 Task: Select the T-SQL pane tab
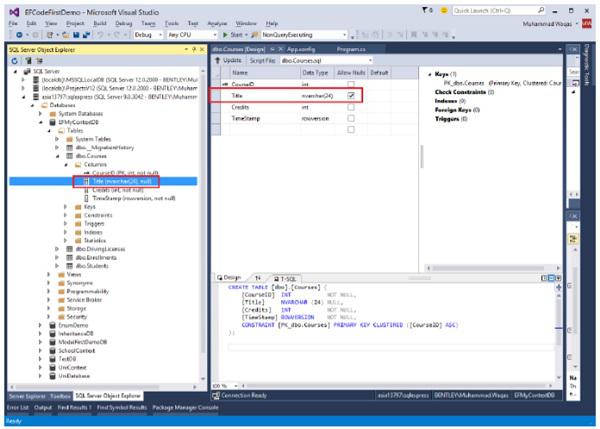coord(286,277)
